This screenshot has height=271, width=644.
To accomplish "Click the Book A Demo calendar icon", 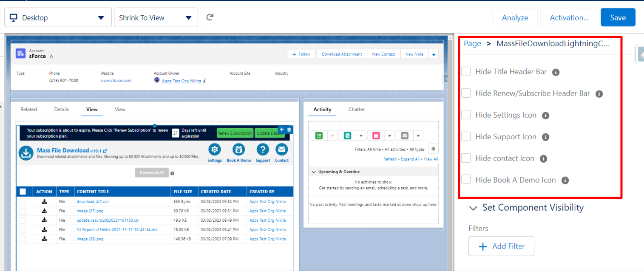I will (239, 150).
